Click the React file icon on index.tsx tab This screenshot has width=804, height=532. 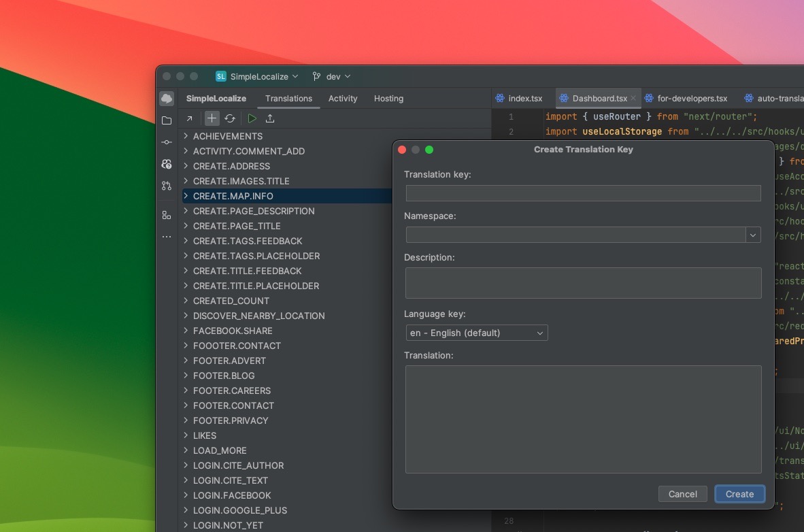click(x=500, y=98)
